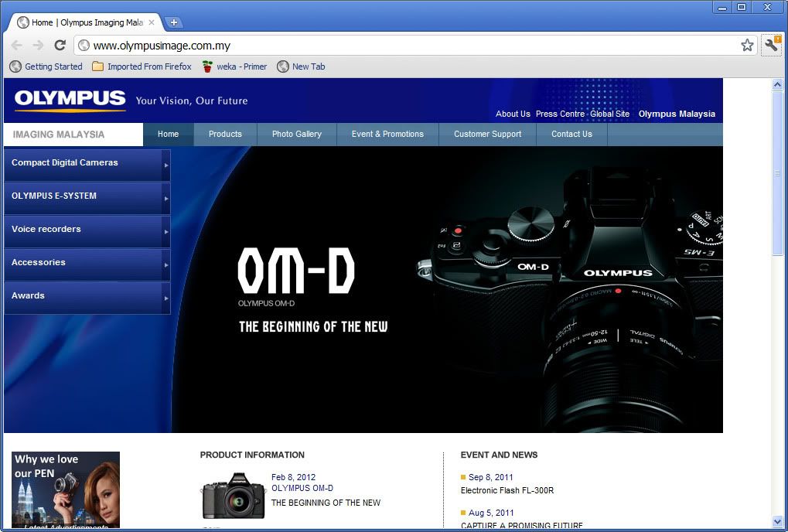The width and height of the screenshot is (788, 532).
Task: Click the Sep 8, 2011 date
Action: click(x=490, y=477)
